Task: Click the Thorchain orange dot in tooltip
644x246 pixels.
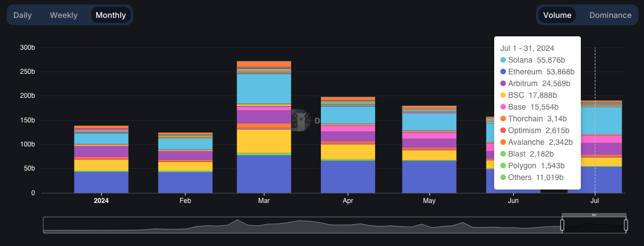Action: [x=503, y=119]
